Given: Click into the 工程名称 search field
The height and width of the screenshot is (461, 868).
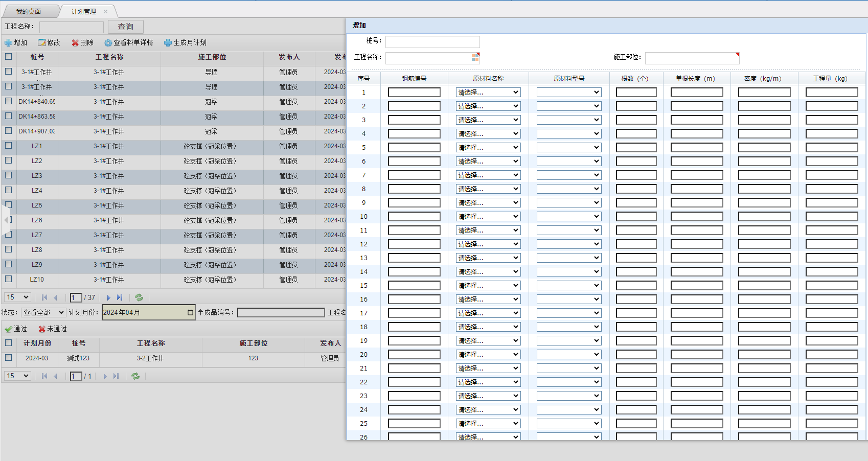Looking at the screenshot, I should (x=72, y=27).
